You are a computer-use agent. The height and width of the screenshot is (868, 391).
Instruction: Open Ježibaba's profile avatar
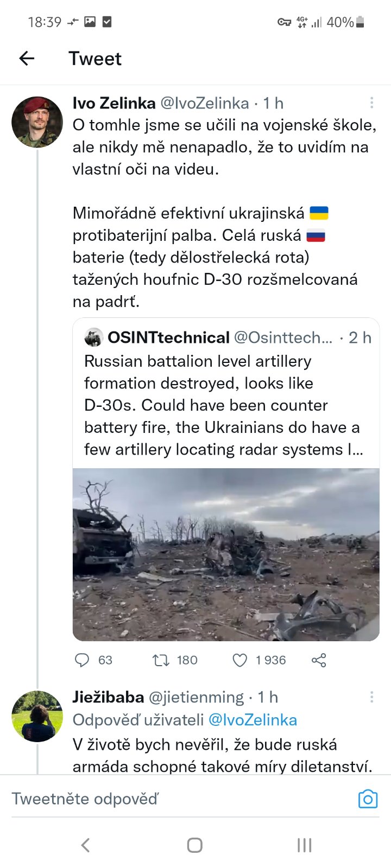coord(37,716)
